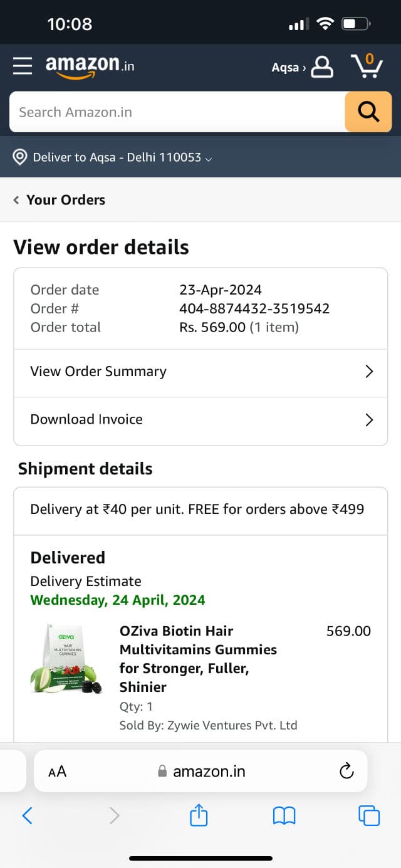401x868 pixels.
Task: Tap the OZiva product thumbnail image
Action: (x=67, y=659)
